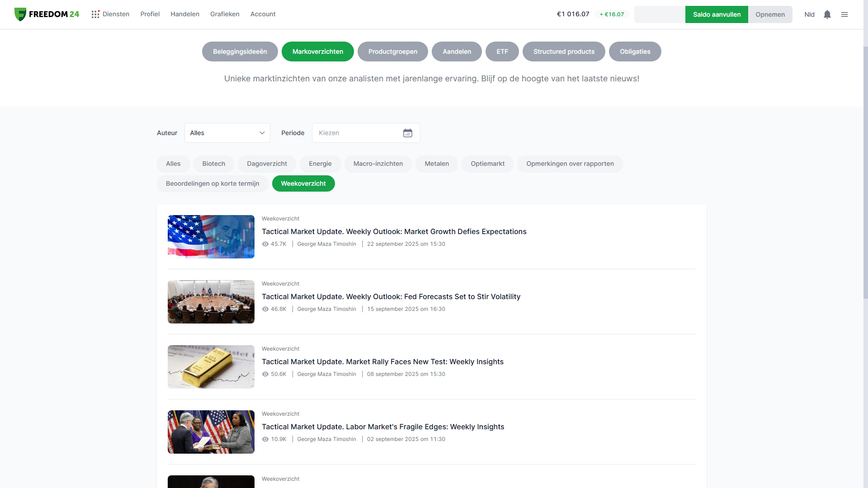
Task: Click the eye views icon showing 45.7K
Action: [265, 244]
